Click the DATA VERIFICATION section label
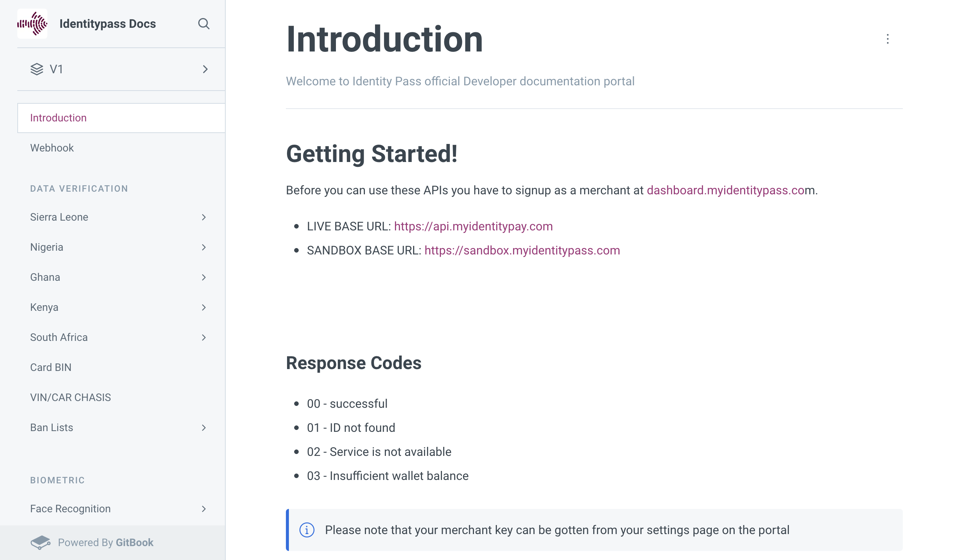 79,189
